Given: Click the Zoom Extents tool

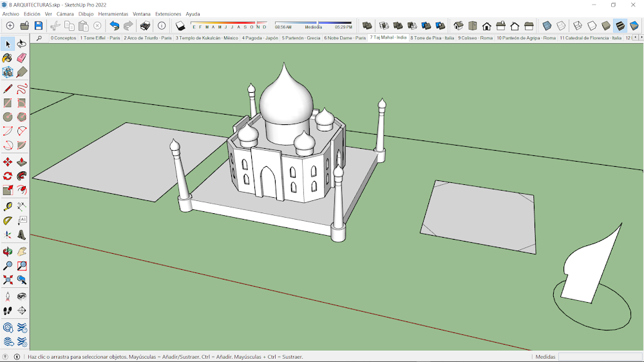Looking at the screenshot, I should click(8, 280).
